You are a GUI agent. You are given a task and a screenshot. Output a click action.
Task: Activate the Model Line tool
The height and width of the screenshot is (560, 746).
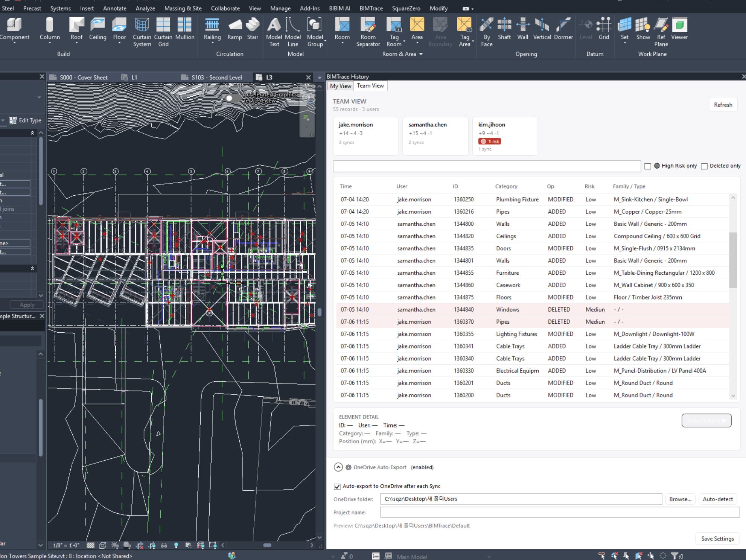(293, 32)
